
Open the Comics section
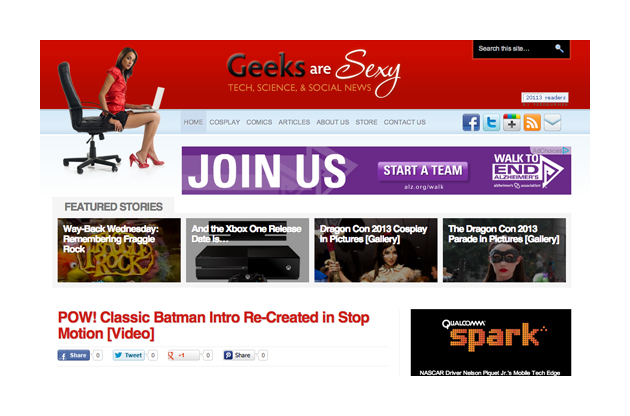pyautogui.click(x=259, y=122)
